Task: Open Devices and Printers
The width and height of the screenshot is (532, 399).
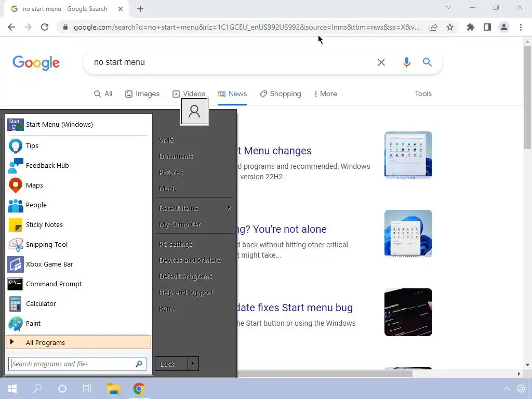Action: point(190,260)
